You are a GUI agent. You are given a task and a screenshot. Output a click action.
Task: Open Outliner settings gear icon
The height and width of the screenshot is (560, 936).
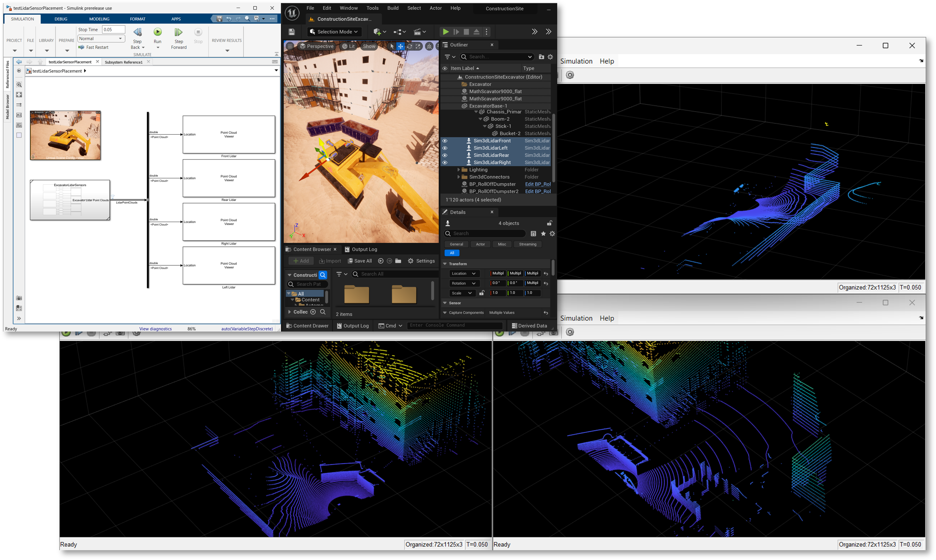point(550,57)
